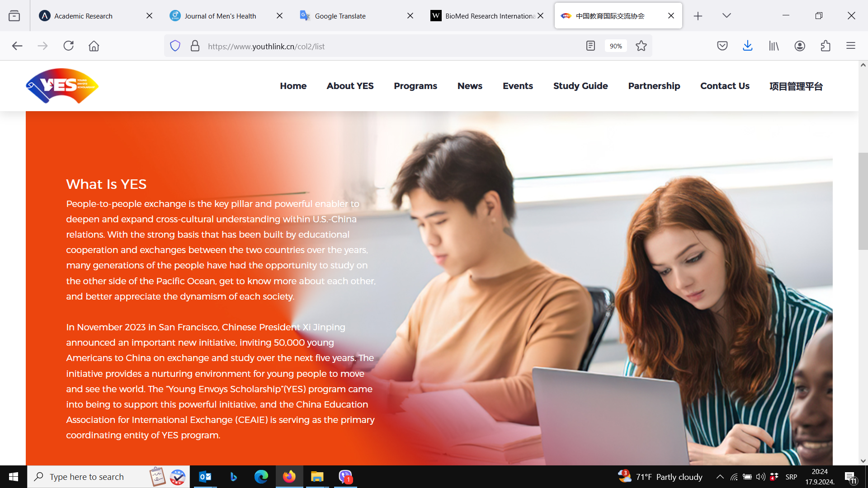868x488 pixels.
Task: Save page to Pocket
Action: [722, 46]
